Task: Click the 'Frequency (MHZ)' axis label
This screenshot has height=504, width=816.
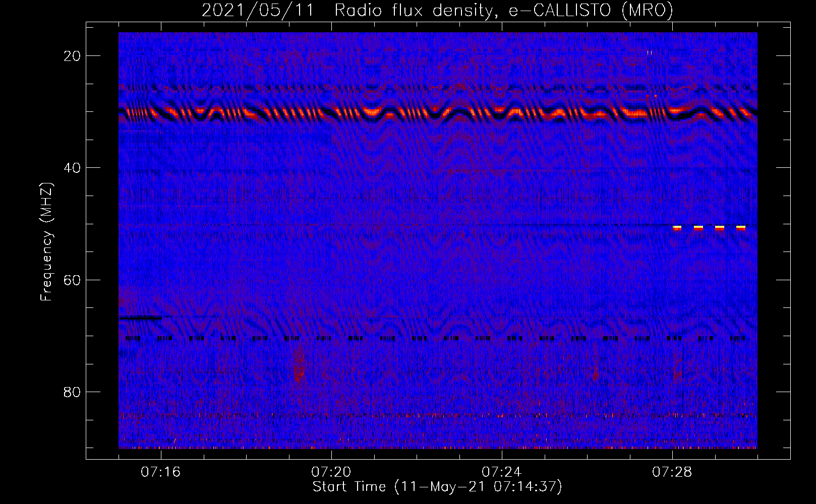Action: pyautogui.click(x=46, y=241)
